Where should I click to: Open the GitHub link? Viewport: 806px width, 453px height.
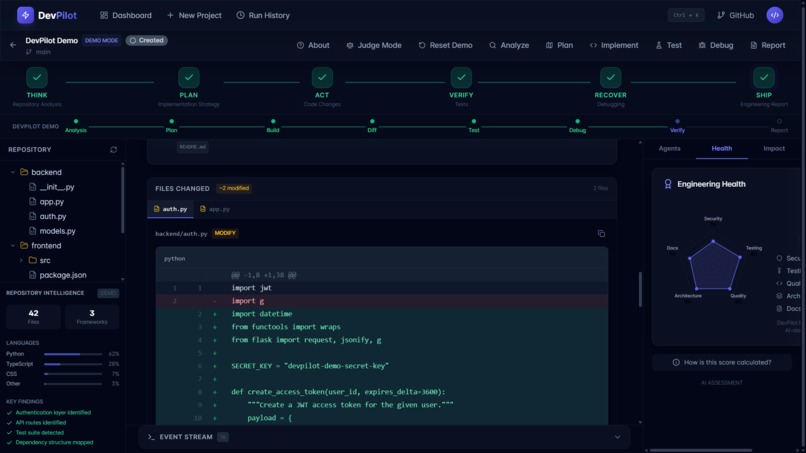point(736,15)
